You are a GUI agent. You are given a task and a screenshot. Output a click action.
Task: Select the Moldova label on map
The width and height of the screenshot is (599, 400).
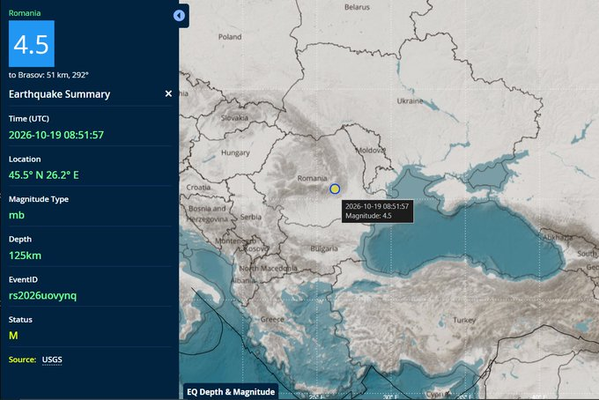[x=371, y=151]
